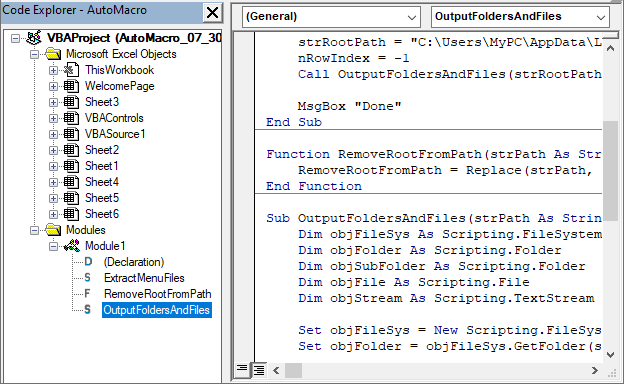The height and width of the screenshot is (384, 624).
Task: Expand the Sheet5 node
Action: pos(53,198)
